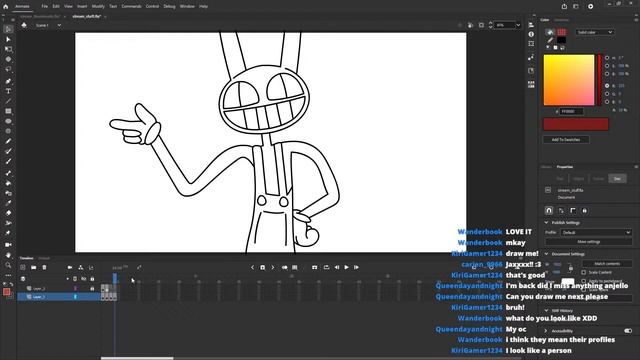Screen dimensions: 640x360
Task: Select the Lasso tool
Action: (8, 69)
